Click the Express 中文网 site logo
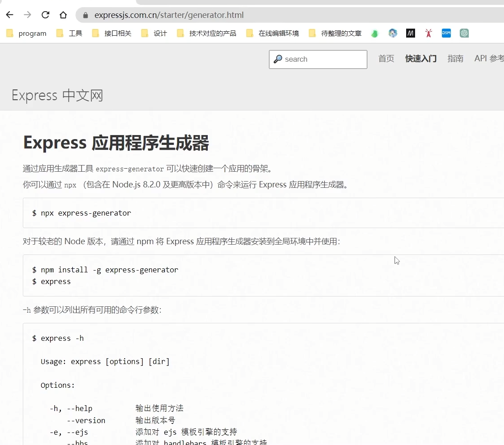 pyautogui.click(x=57, y=96)
